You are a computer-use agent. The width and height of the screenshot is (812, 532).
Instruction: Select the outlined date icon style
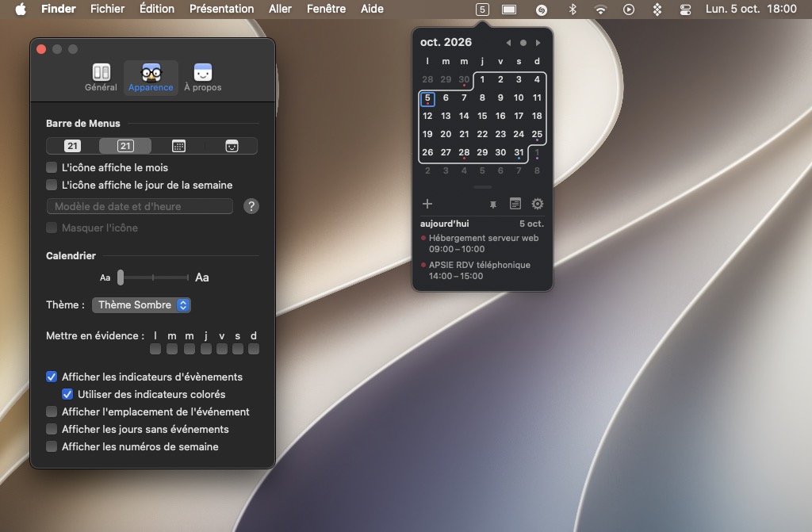click(x=125, y=146)
